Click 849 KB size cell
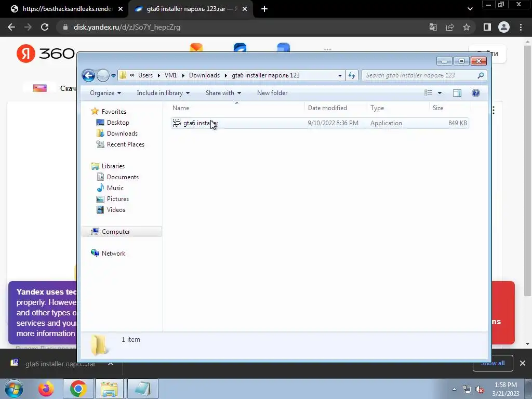 [x=457, y=123]
